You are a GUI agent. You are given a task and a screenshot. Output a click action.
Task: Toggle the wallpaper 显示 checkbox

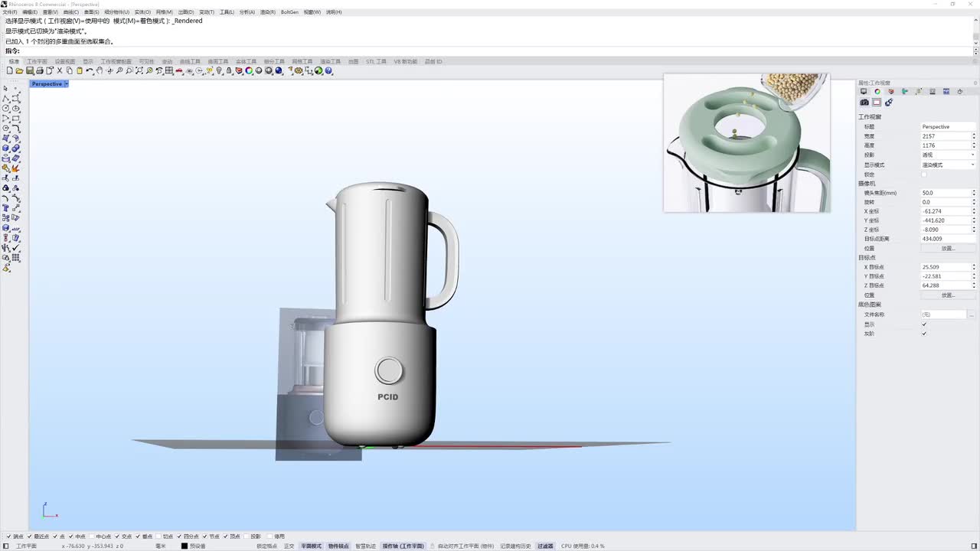click(924, 324)
